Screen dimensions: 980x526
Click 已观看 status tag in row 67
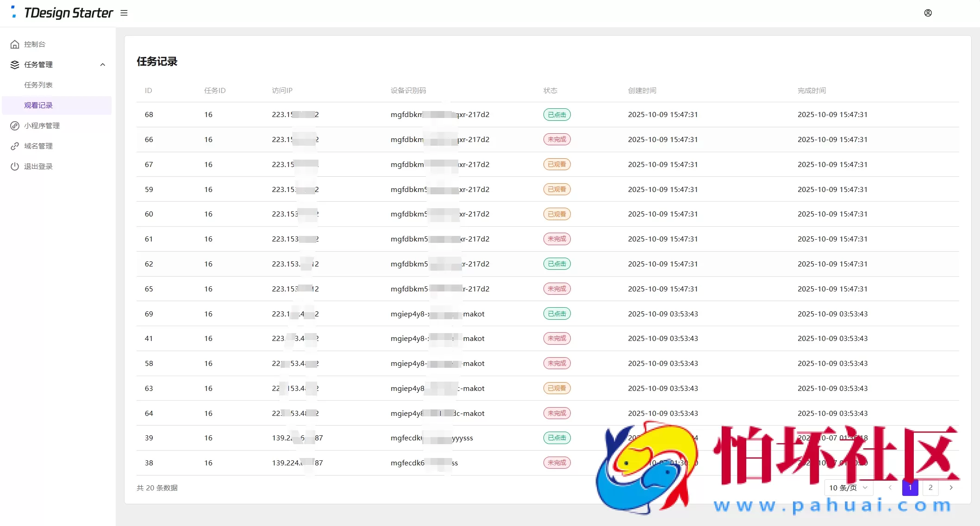(x=556, y=164)
